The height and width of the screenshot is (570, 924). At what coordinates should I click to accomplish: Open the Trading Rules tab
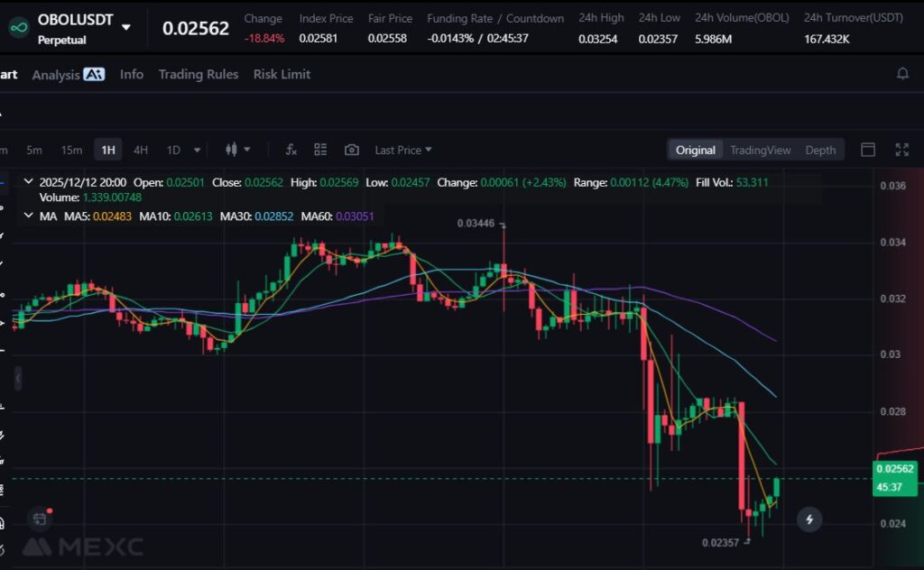(199, 74)
